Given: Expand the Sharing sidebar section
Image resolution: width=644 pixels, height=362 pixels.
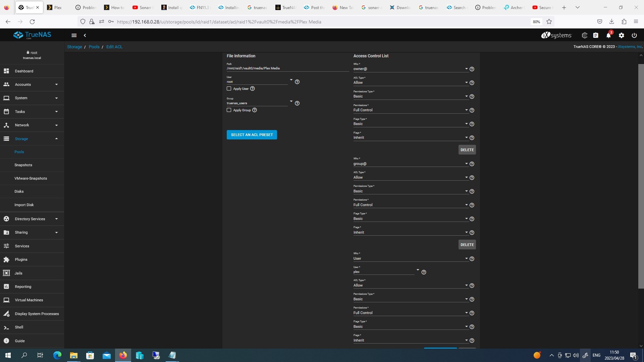Looking at the screenshot, I should tap(32, 232).
